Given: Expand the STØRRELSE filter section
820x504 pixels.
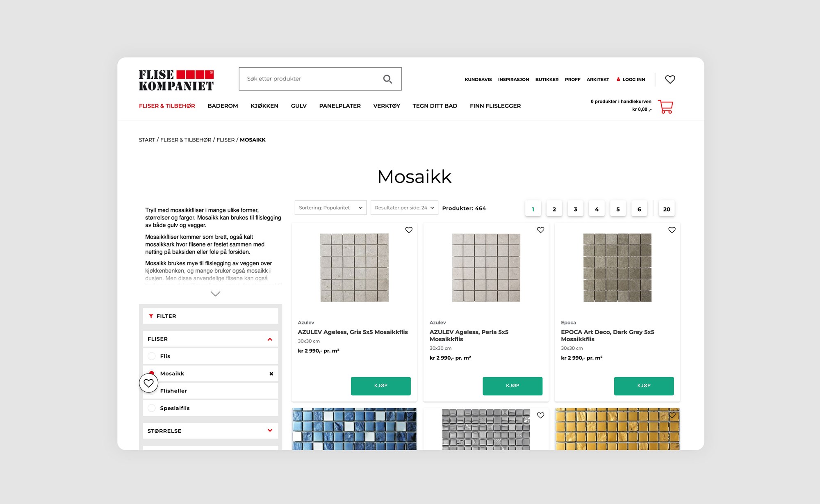Looking at the screenshot, I should coord(270,431).
